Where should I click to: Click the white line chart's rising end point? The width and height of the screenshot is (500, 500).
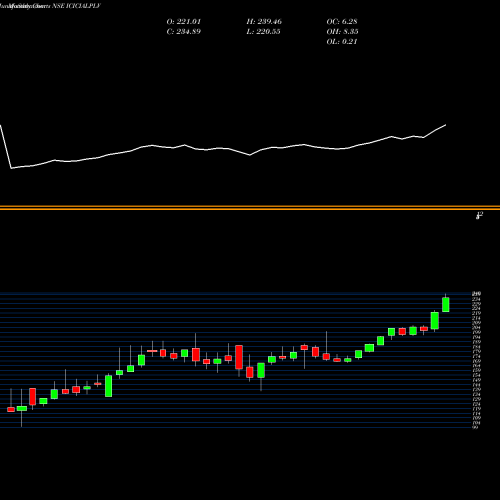tap(446, 125)
